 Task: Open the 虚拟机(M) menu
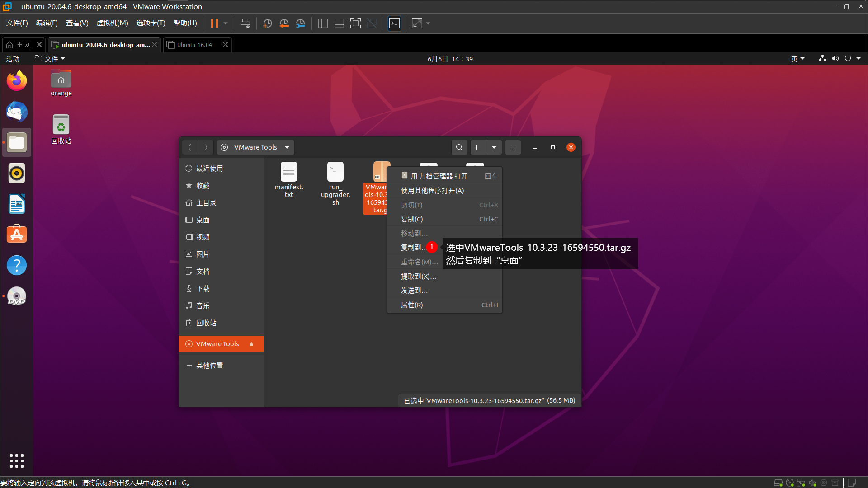(112, 23)
